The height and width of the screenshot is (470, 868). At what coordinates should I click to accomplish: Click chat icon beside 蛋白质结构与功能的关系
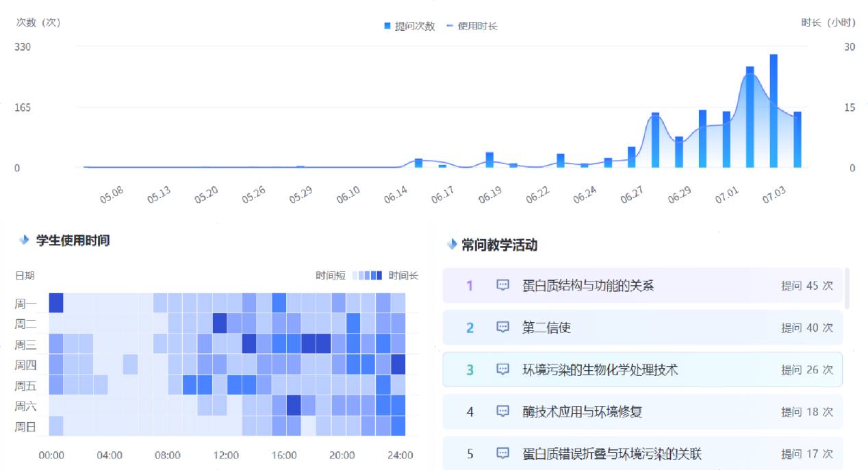503,286
